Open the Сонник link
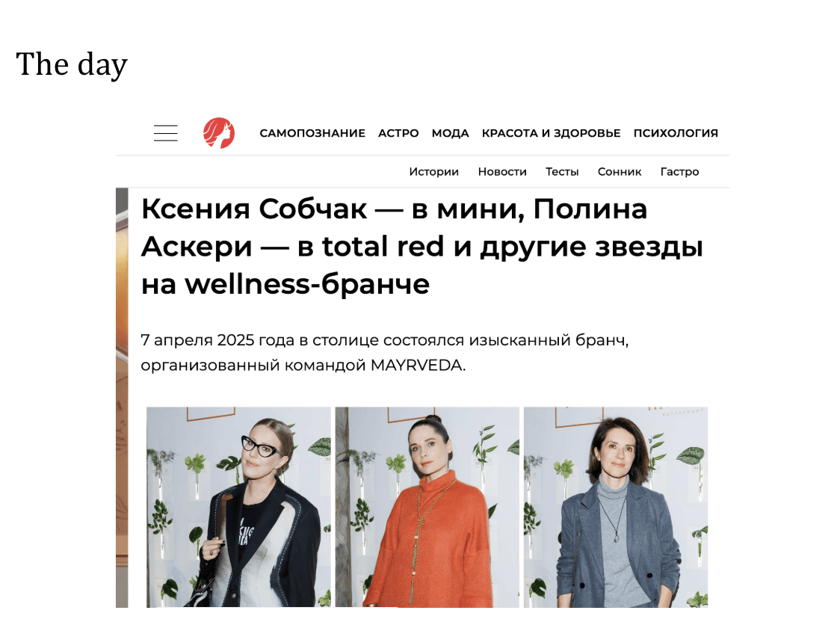 pos(620,171)
